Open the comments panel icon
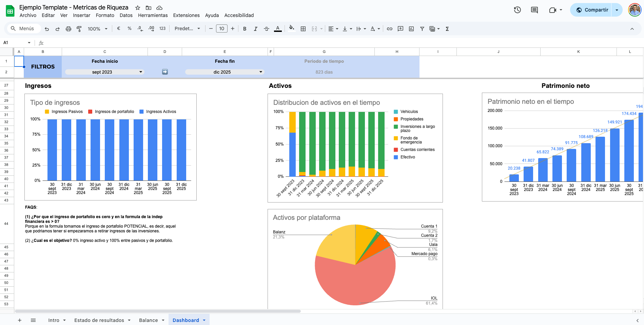This screenshot has height=325, width=644. (x=534, y=10)
